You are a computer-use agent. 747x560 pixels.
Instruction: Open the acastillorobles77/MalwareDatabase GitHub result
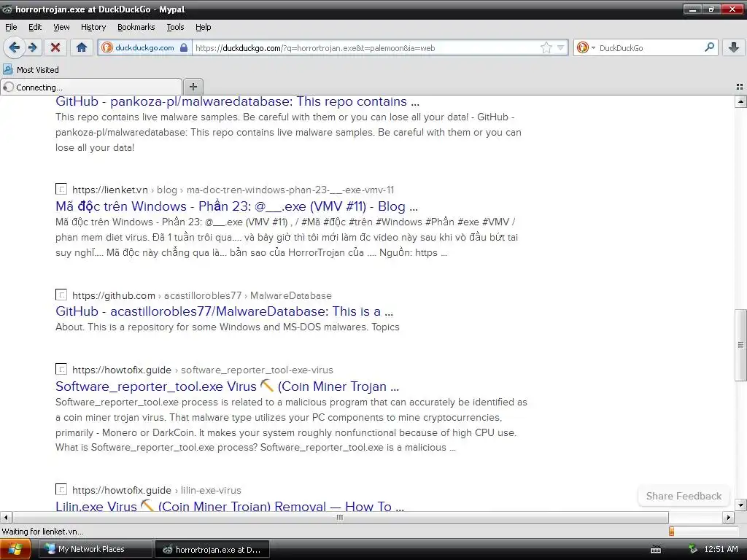tap(225, 311)
